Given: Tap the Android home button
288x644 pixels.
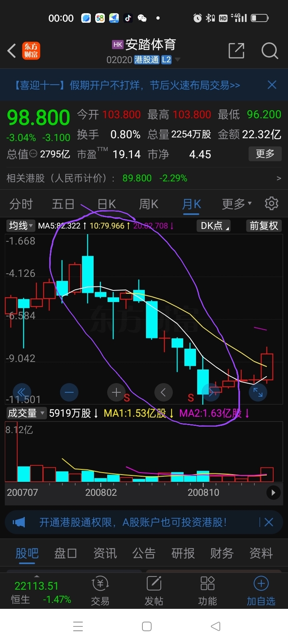Looking at the screenshot, I should coord(147,626).
